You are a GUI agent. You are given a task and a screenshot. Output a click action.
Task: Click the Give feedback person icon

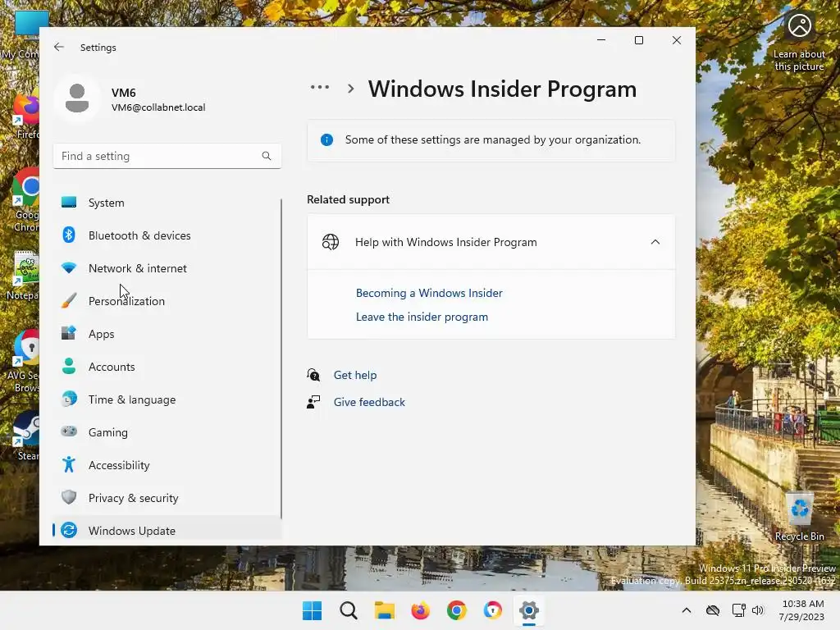(313, 402)
